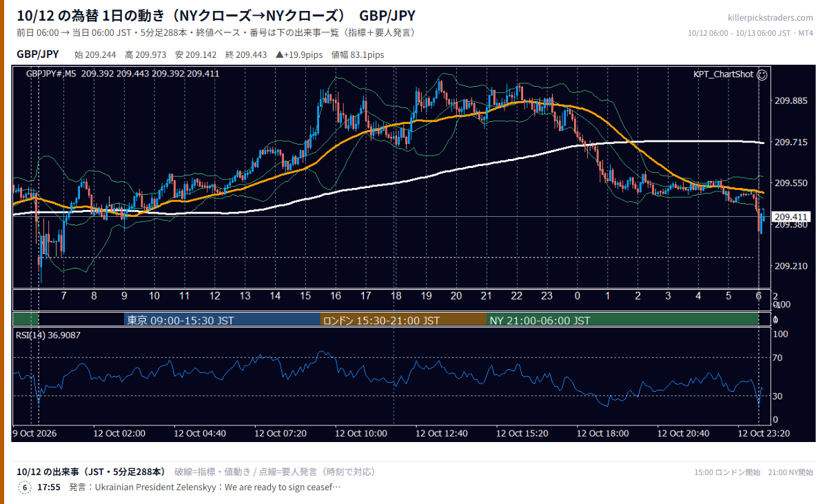Click the circled 6 event marker icon
The width and height of the screenshot is (827, 504).
click(25, 487)
